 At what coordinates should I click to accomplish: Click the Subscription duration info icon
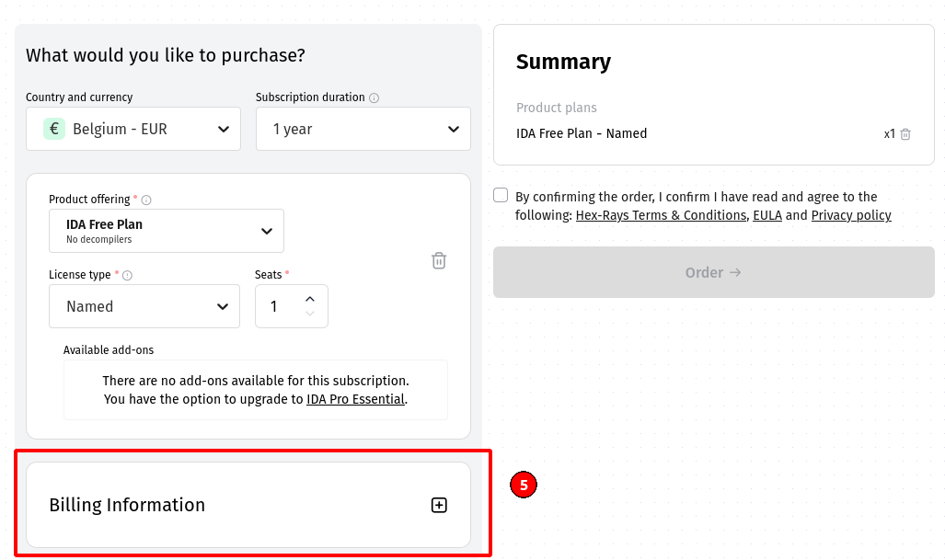tap(375, 98)
